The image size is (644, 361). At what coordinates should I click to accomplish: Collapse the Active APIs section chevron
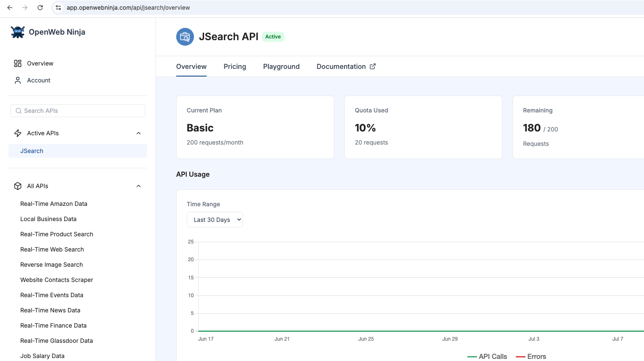(139, 133)
